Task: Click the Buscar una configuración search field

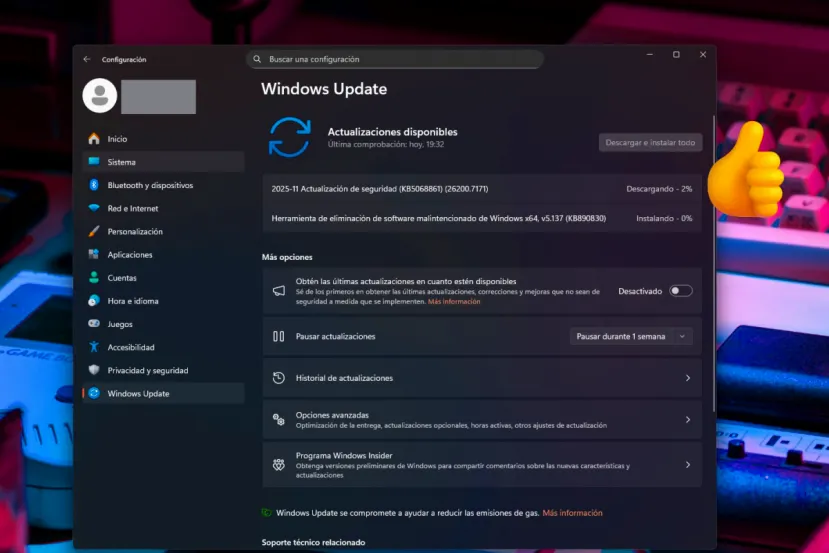Action: point(395,59)
